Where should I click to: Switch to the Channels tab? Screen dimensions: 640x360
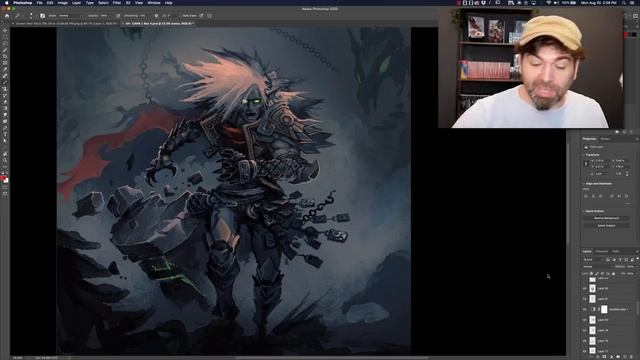click(602, 251)
